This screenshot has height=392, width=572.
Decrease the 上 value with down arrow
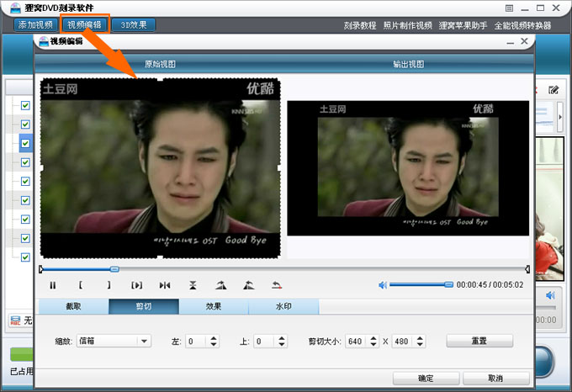pos(282,344)
